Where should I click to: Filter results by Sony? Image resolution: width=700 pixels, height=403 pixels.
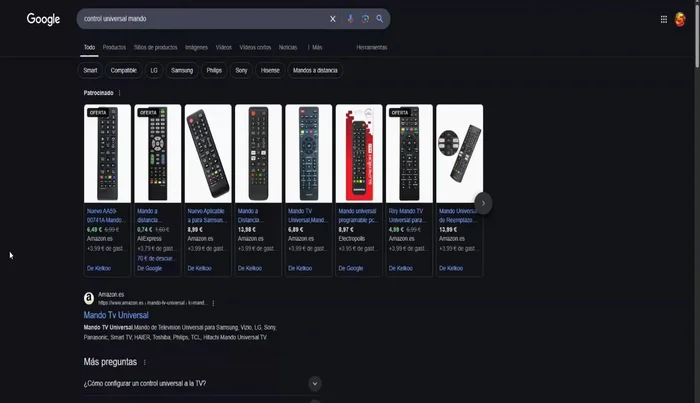click(242, 71)
